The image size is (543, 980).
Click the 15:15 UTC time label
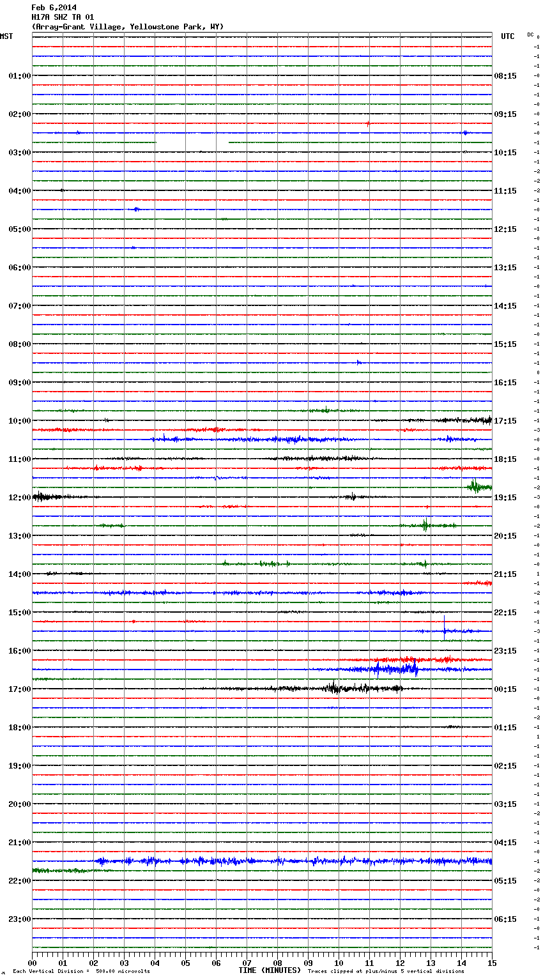pos(505,344)
